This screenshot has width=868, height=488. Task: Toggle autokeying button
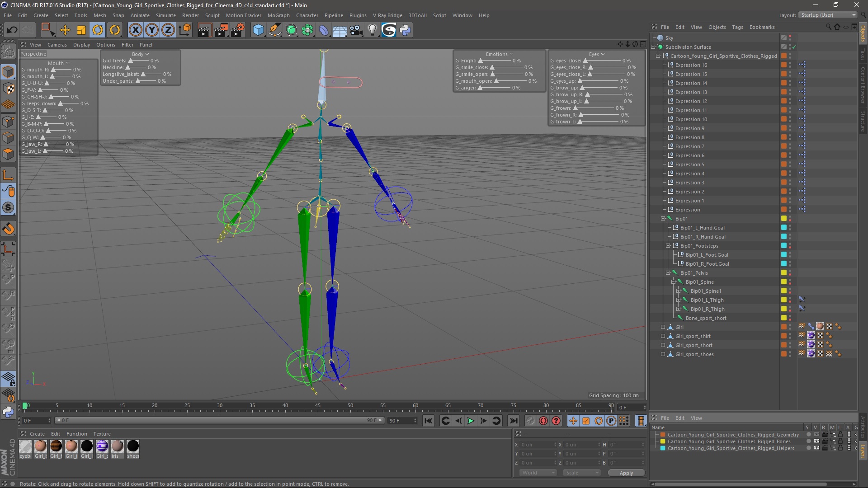(x=543, y=421)
